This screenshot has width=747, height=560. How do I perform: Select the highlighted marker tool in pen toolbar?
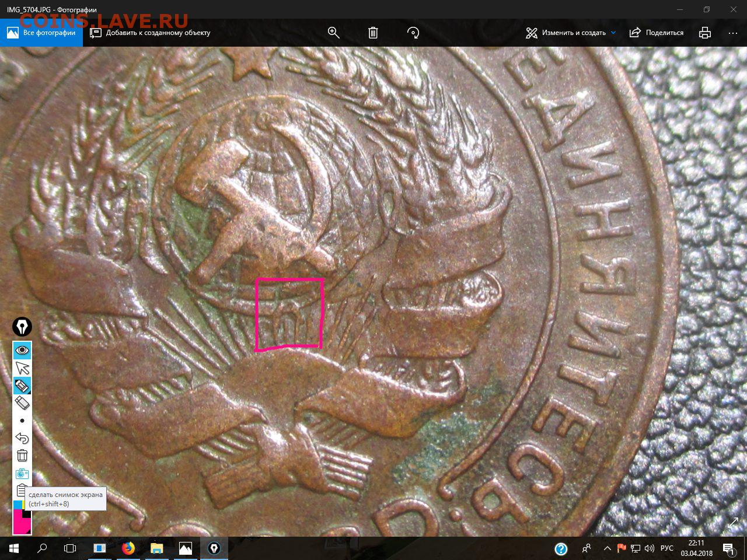[22, 386]
